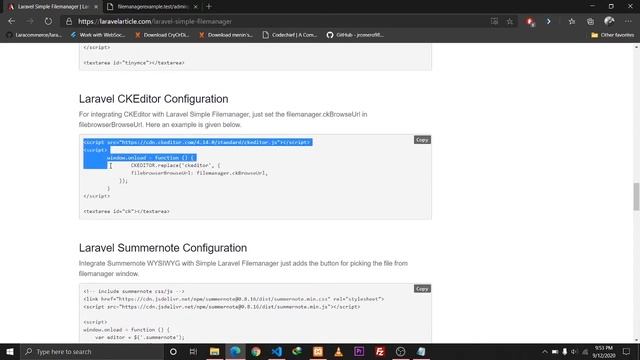The height and width of the screenshot is (360, 640).
Task: Open Task View on the taskbar
Action: (x=193, y=351)
